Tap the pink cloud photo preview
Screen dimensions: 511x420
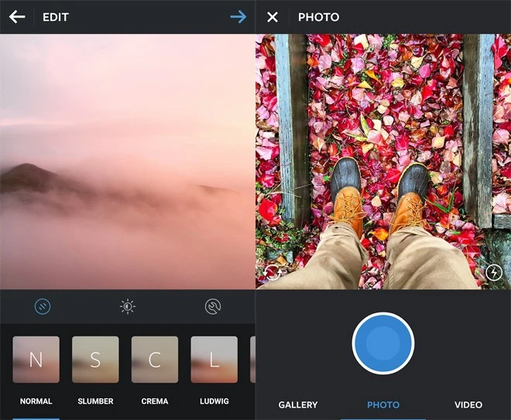(x=128, y=162)
